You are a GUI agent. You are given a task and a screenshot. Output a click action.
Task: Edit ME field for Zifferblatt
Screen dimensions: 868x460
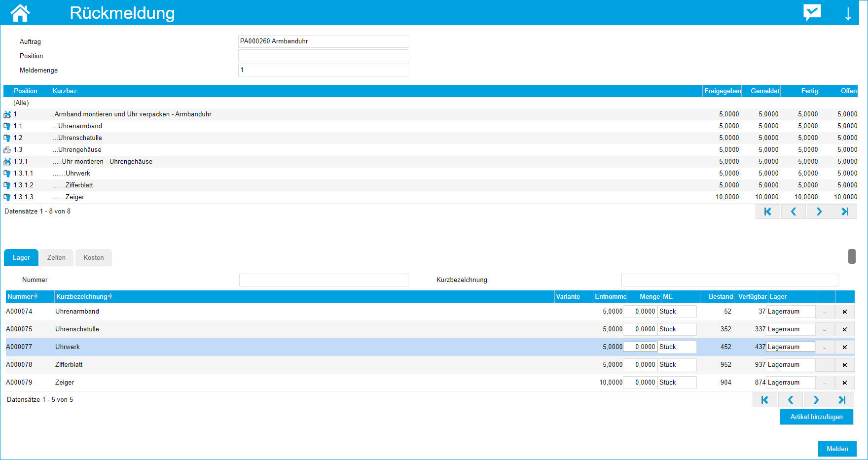pyautogui.click(x=677, y=365)
